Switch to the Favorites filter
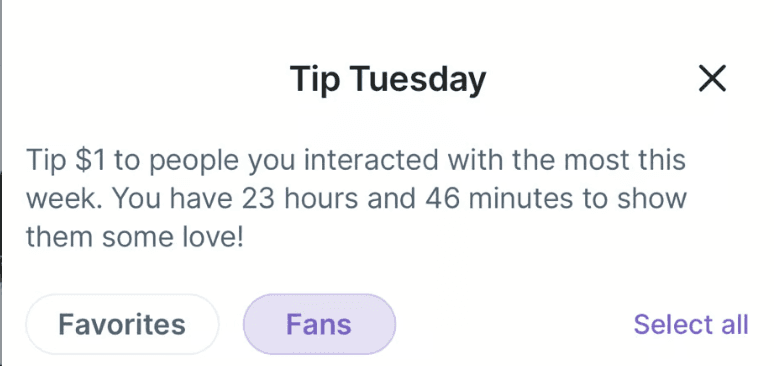Screen dimensions: 774x366 (122, 325)
